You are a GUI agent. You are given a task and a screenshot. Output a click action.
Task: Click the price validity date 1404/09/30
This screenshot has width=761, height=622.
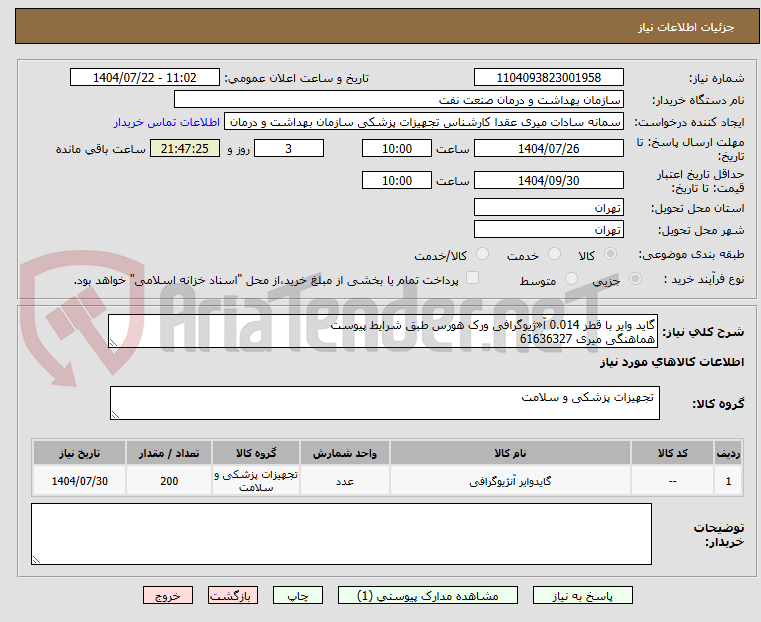(548, 180)
